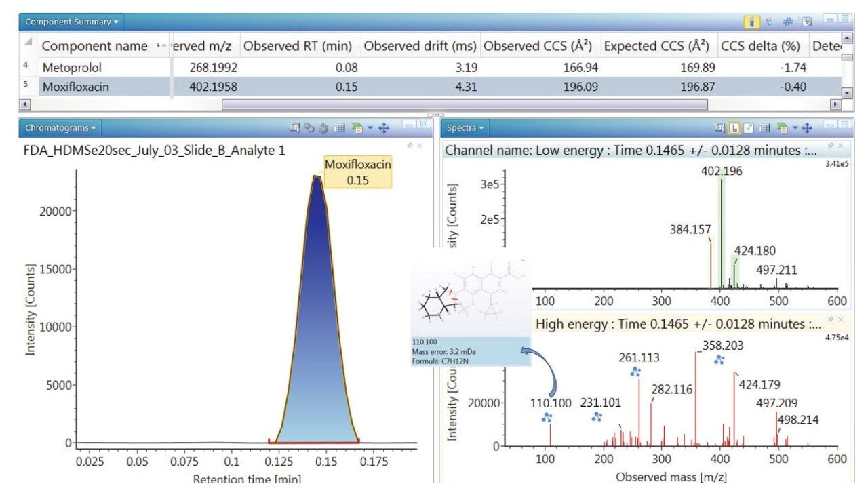The height and width of the screenshot is (499, 868).
Task: Click the highlighted yellow info icon in Component Summary
Action: (x=752, y=22)
